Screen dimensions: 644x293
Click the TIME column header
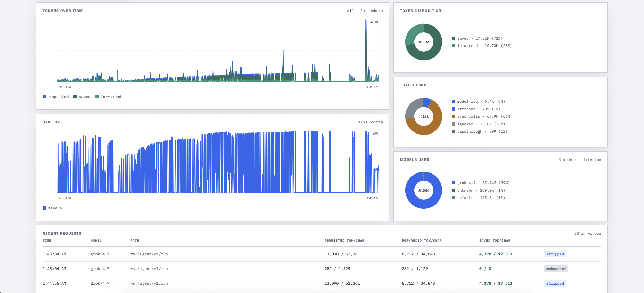tap(47, 241)
